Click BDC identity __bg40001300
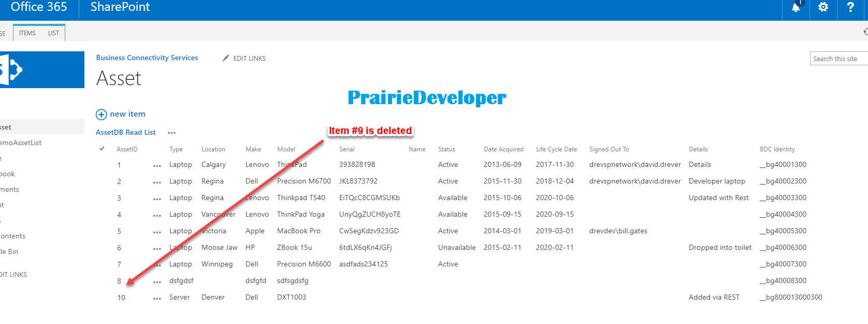Screen dimensions: 868x324 pyautogui.click(x=783, y=164)
